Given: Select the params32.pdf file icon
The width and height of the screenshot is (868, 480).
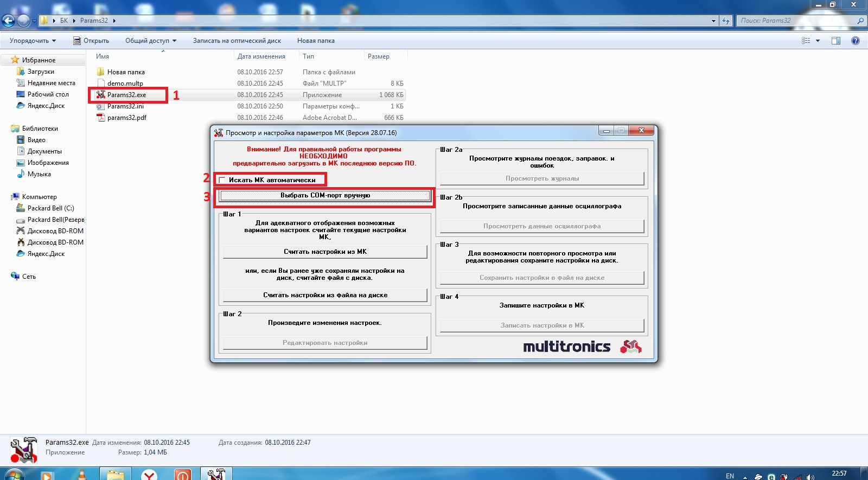Looking at the screenshot, I should point(100,117).
